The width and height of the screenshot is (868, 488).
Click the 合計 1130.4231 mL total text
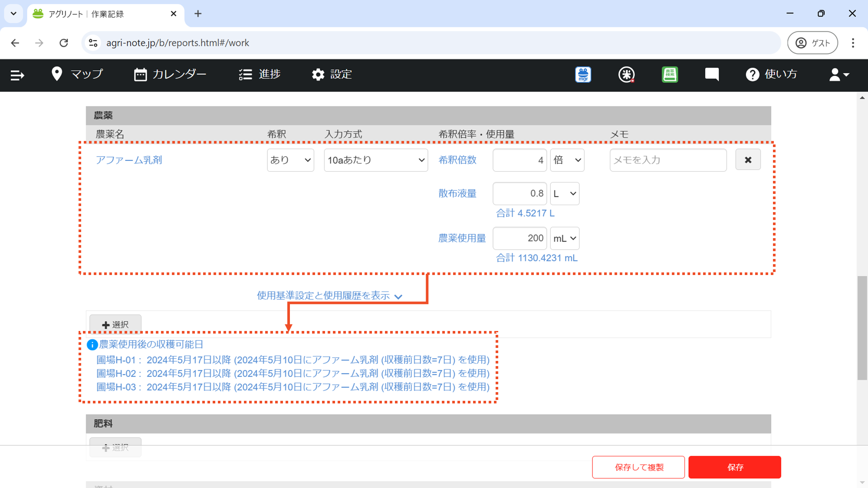(537, 258)
